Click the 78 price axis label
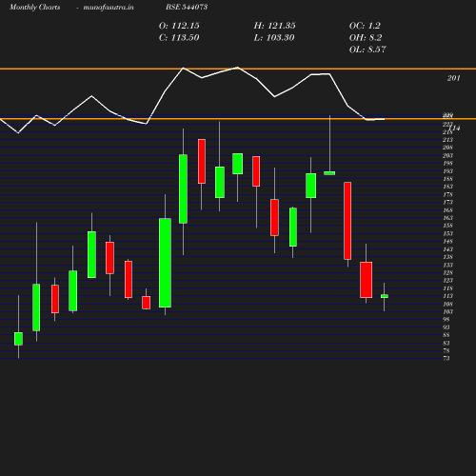The image size is (476, 476). (446, 350)
